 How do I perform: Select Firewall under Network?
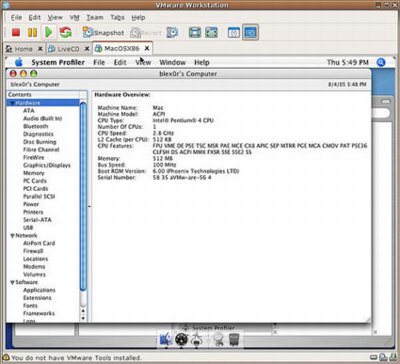click(33, 251)
